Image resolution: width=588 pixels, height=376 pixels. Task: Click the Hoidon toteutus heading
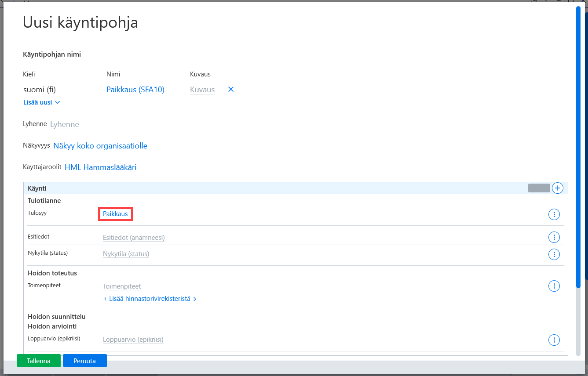pyautogui.click(x=52, y=273)
